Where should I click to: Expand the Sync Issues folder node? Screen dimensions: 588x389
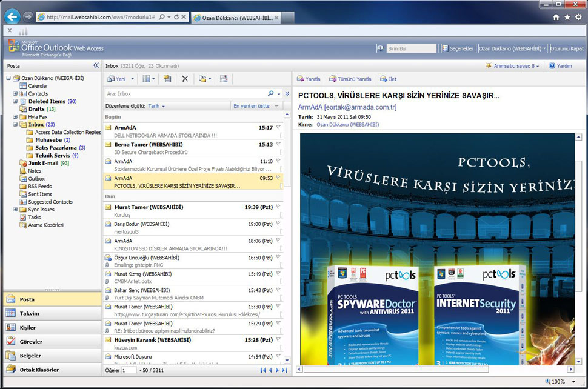click(x=15, y=210)
